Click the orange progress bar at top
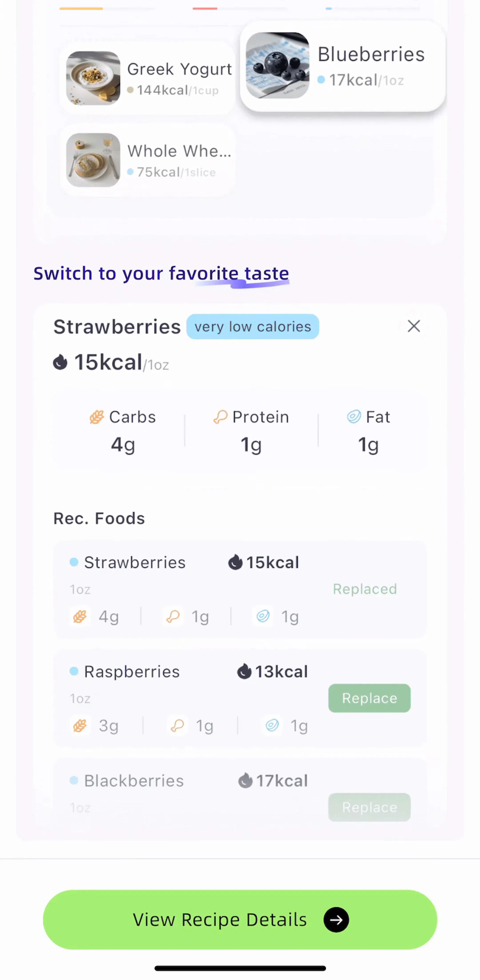Screen dimensions: 480x980 [x=81, y=8]
